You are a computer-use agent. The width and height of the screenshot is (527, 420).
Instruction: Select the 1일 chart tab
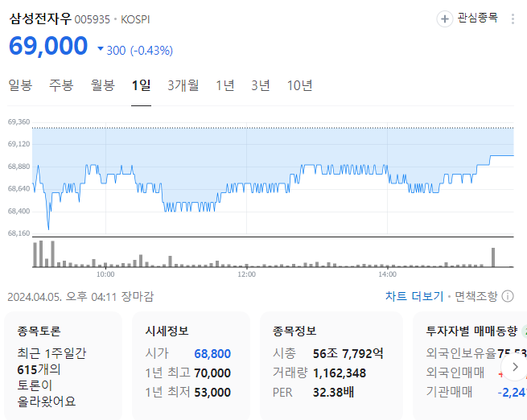[141, 85]
